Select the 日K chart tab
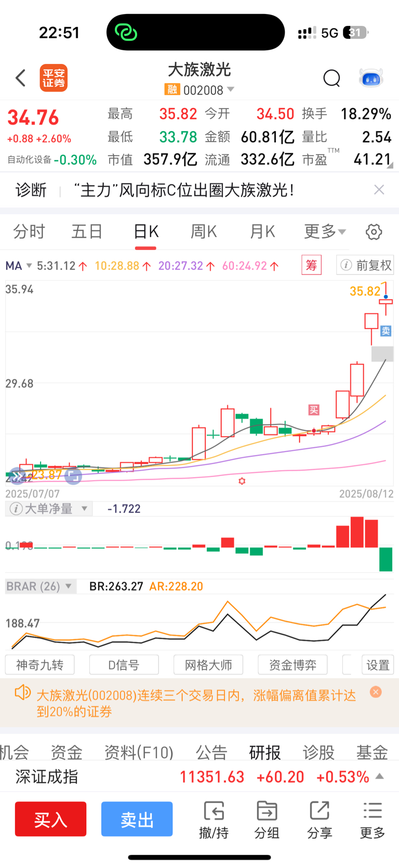The image size is (399, 868). tap(146, 231)
